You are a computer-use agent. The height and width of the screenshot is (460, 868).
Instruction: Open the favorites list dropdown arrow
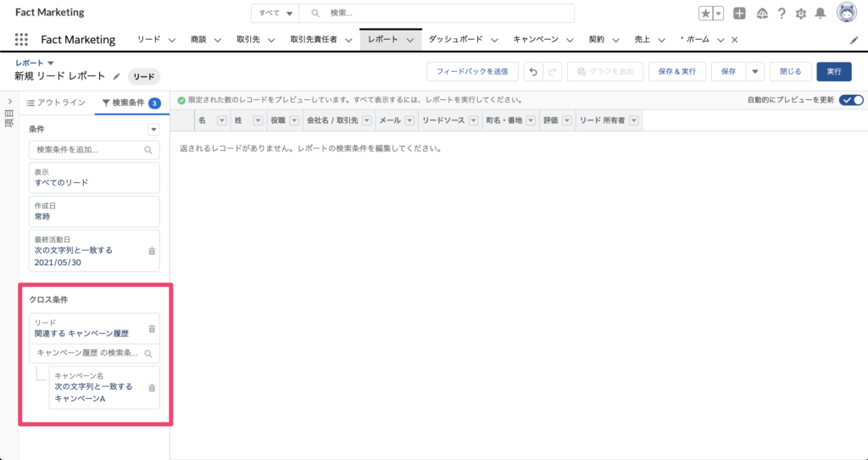pyautogui.click(x=719, y=14)
